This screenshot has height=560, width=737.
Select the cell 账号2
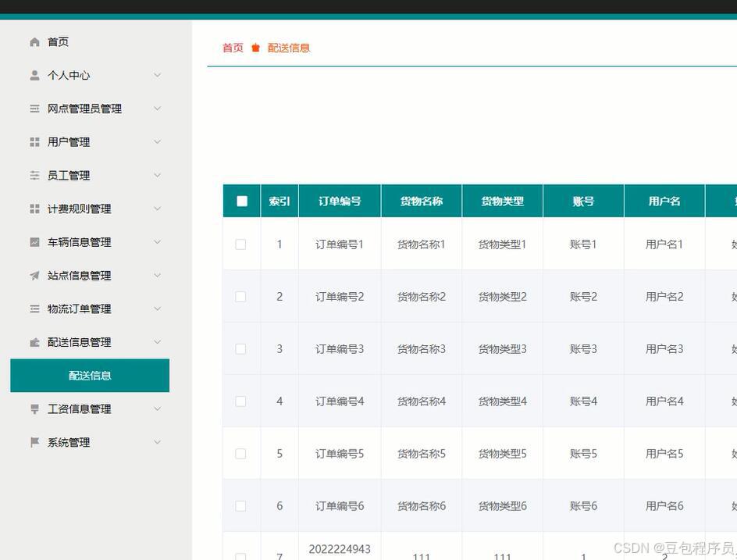(583, 297)
